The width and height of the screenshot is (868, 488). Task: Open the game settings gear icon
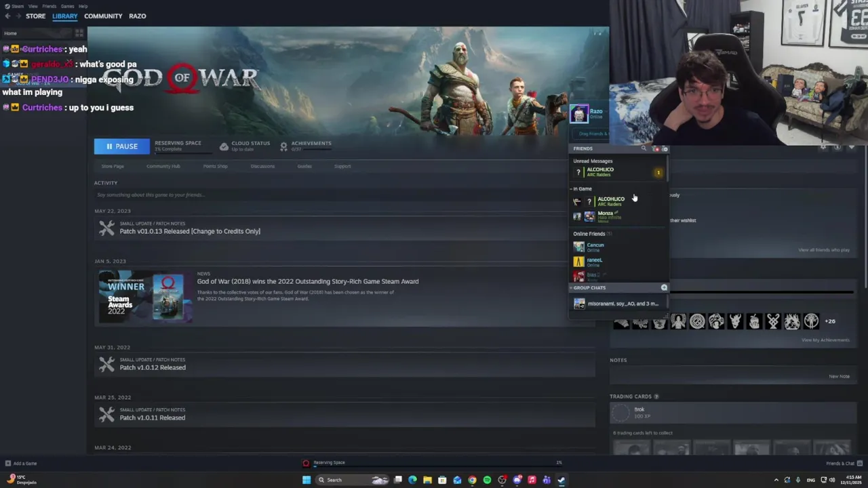click(823, 147)
